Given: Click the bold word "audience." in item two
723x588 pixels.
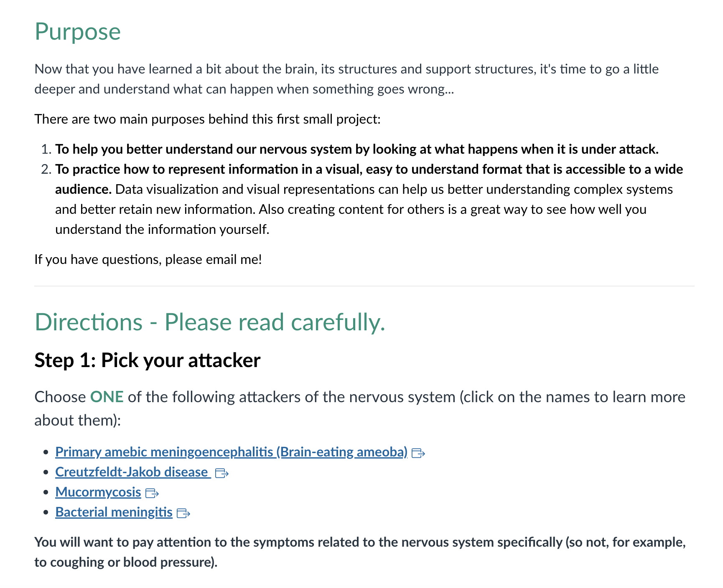Looking at the screenshot, I should (83, 189).
